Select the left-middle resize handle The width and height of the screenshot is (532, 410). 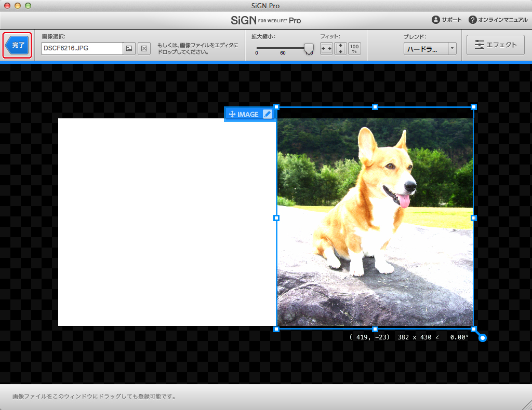click(276, 218)
